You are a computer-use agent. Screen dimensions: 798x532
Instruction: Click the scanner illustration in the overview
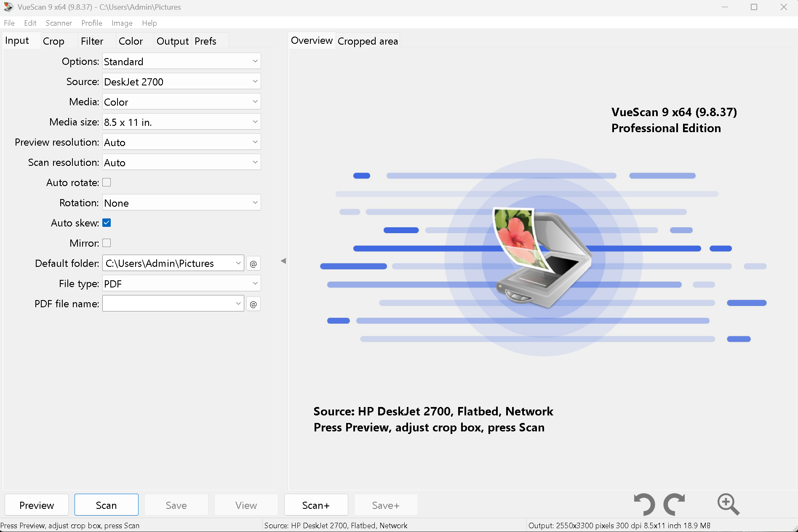click(543, 257)
